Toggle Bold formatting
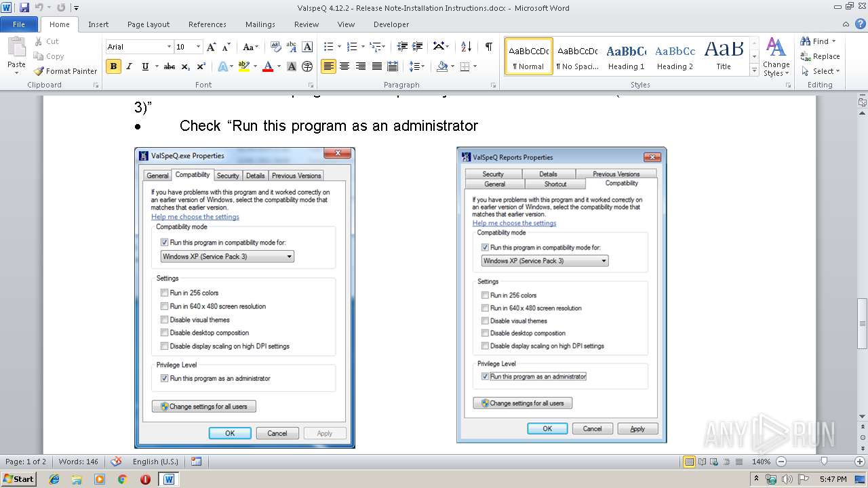The height and width of the screenshot is (488, 868). tap(113, 66)
